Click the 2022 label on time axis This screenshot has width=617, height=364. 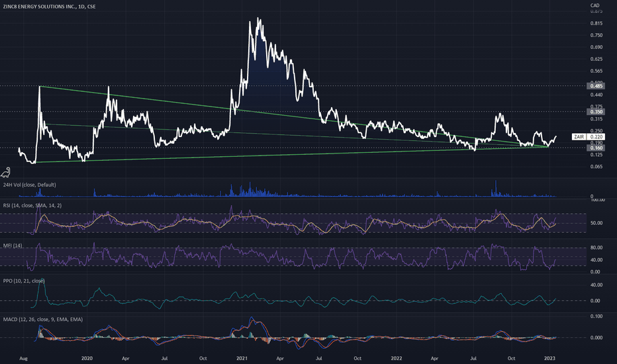coord(397,359)
